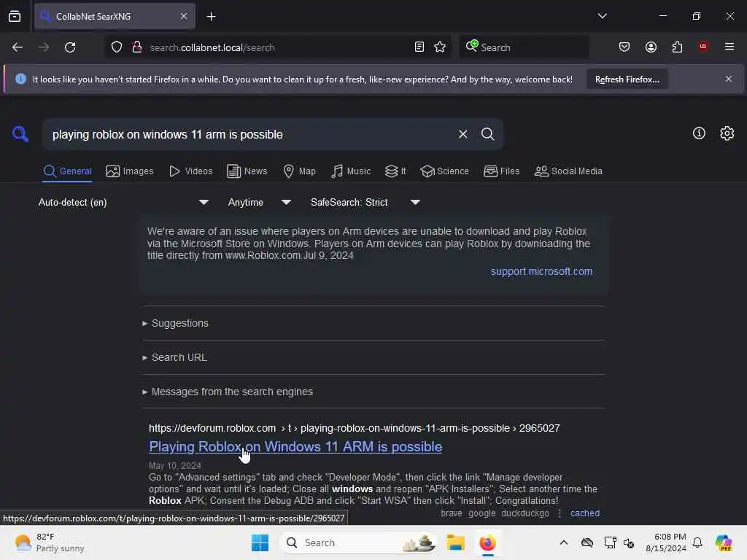Screen dimensions: 747x560
Task: Open the Firefox hamburger menu
Action: [x=729, y=47]
